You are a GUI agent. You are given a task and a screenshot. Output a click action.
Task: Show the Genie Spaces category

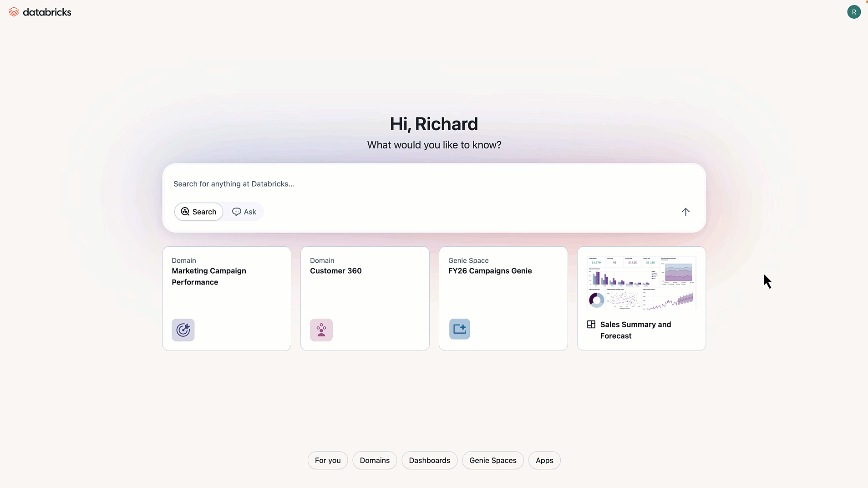(x=492, y=460)
